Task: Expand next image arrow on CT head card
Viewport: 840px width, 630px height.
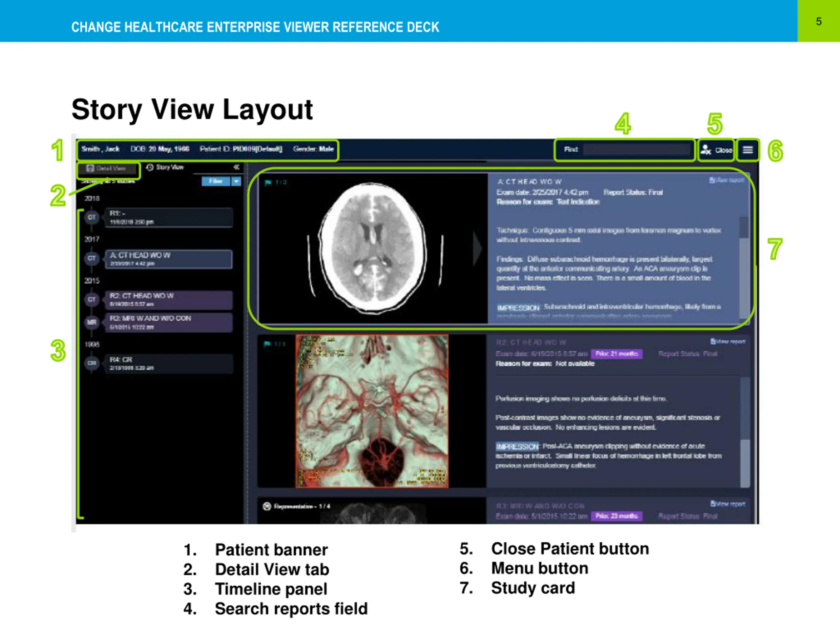Action: click(477, 249)
